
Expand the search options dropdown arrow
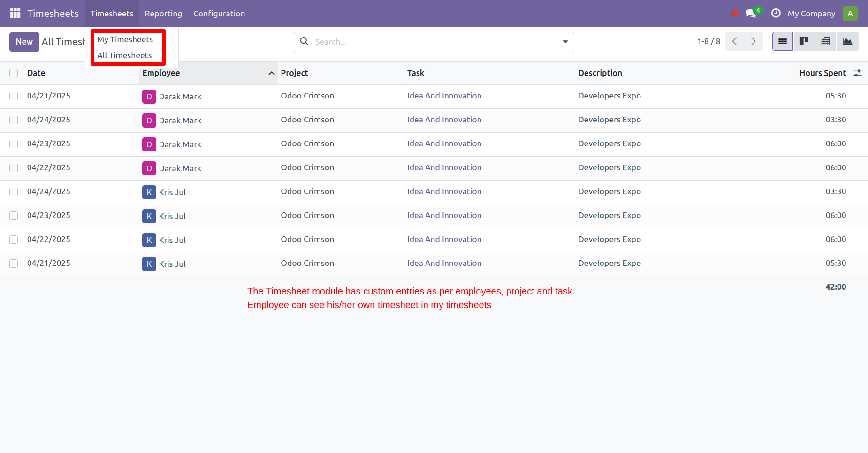pos(565,42)
